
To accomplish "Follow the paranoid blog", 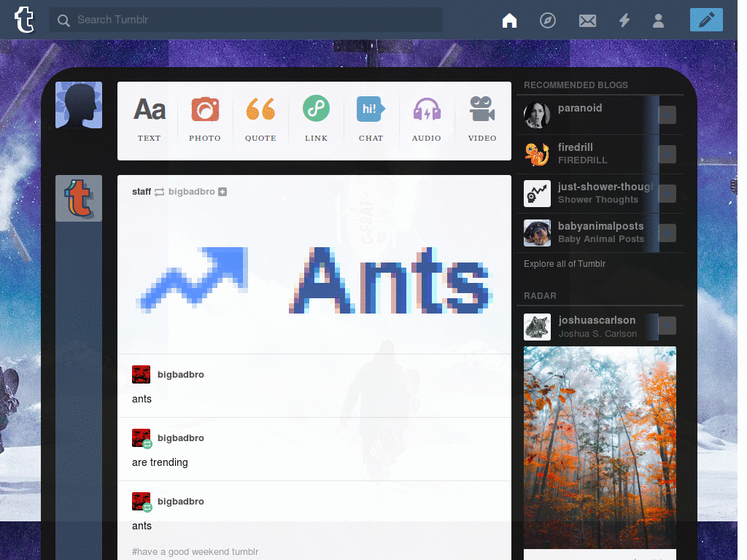I will pyautogui.click(x=667, y=114).
